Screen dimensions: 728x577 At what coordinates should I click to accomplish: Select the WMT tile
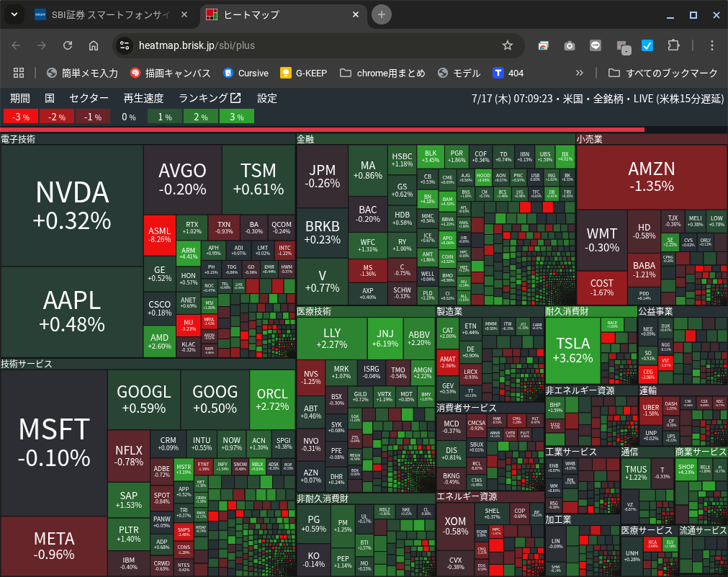pos(602,240)
